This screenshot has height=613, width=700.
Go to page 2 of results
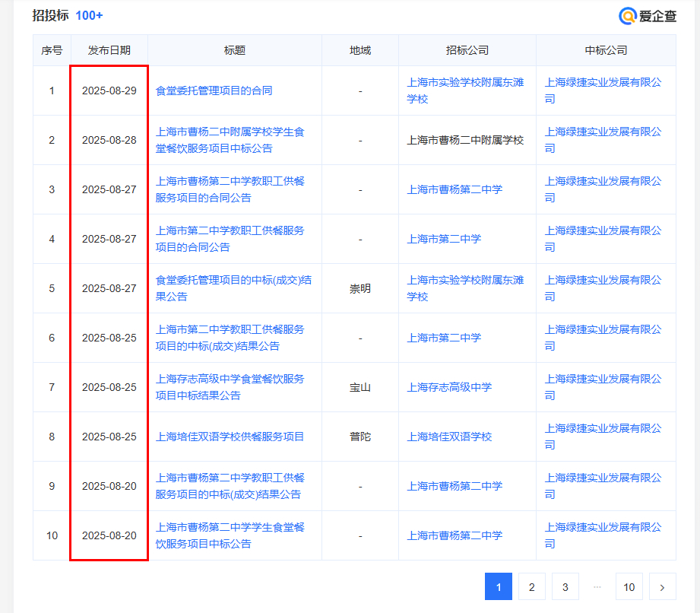[x=532, y=586]
